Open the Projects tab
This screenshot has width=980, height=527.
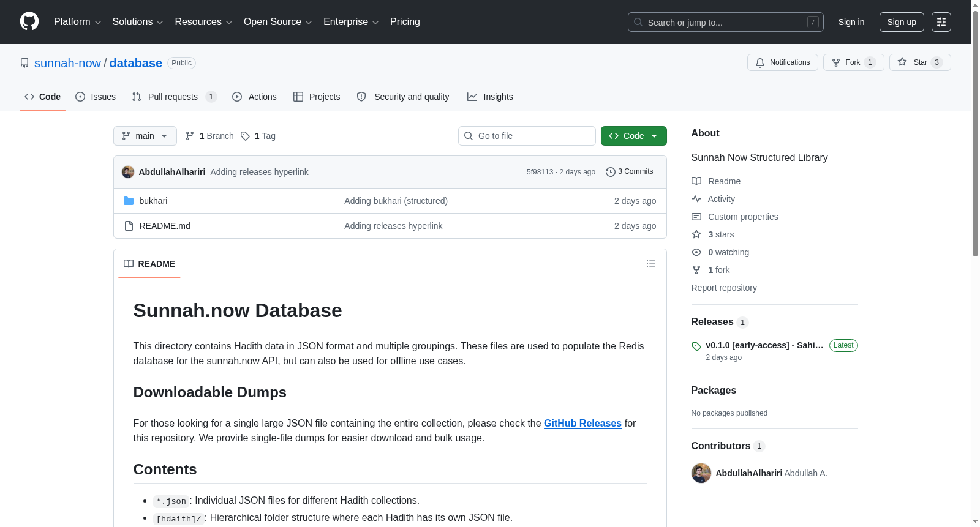pos(317,97)
